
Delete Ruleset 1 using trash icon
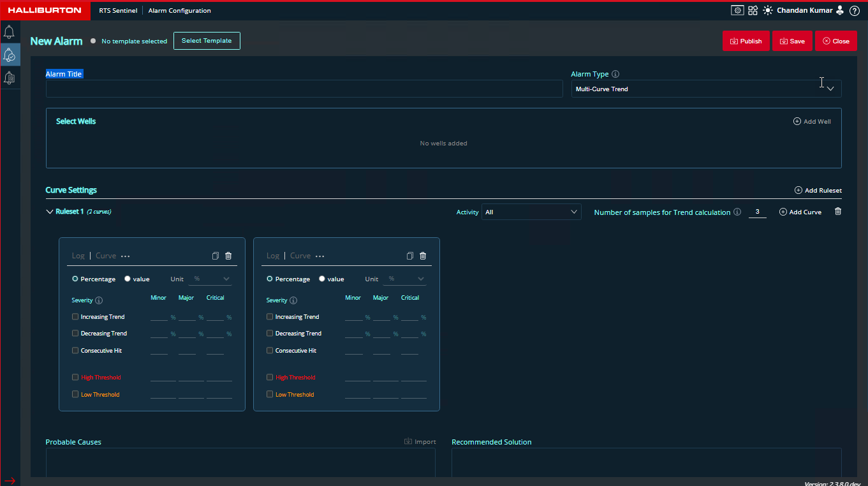pyautogui.click(x=838, y=212)
